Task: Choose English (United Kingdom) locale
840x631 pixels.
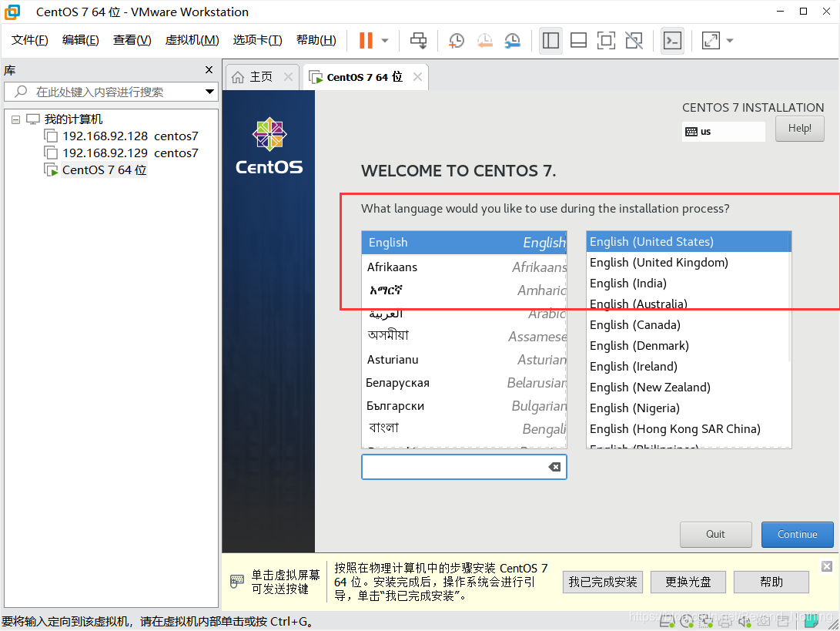Action: click(x=688, y=263)
